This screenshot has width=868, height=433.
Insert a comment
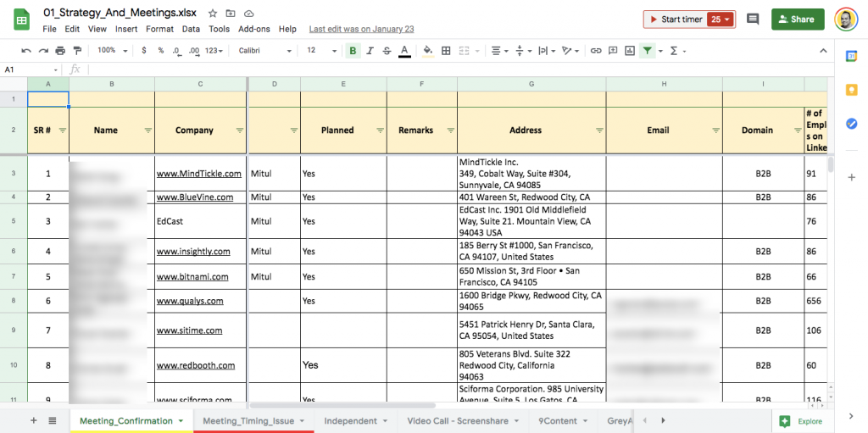(613, 50)
